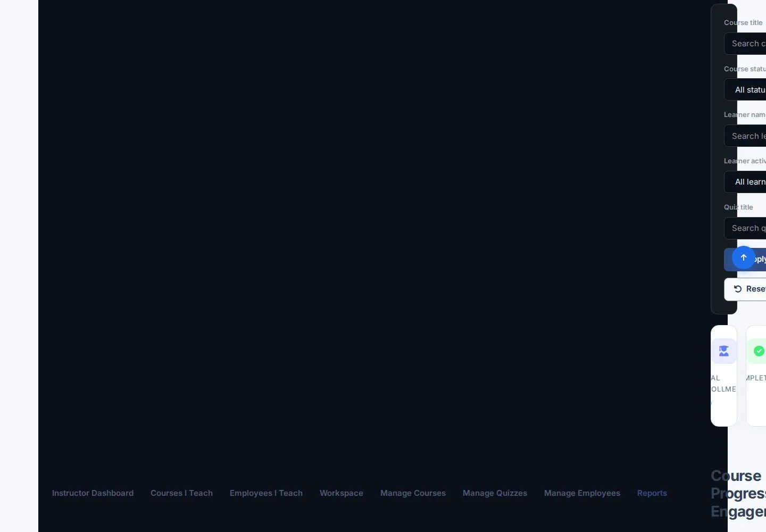The image size is (766, 532).
Task: Click the Reset filters button
Action: (x=745, y=289)
